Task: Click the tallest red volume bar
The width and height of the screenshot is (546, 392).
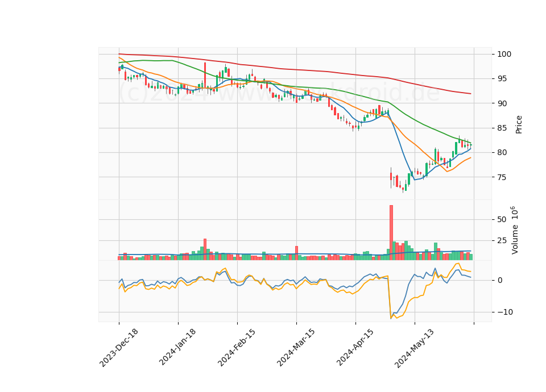Action: (x=391, y=232)
